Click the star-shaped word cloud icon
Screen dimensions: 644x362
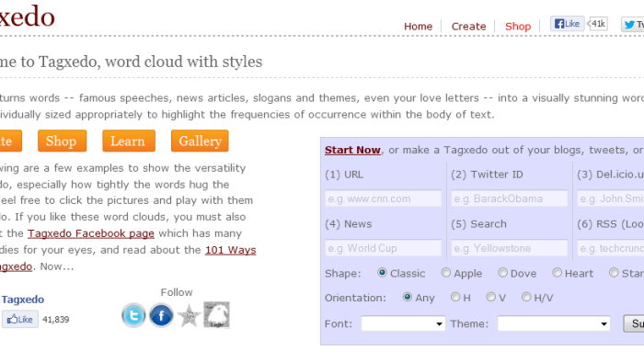point(189,315)
